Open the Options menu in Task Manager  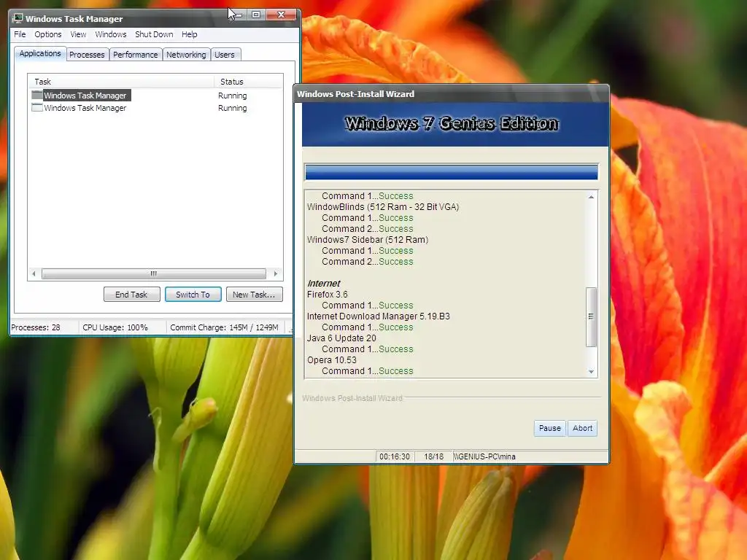tap(47, 34)
